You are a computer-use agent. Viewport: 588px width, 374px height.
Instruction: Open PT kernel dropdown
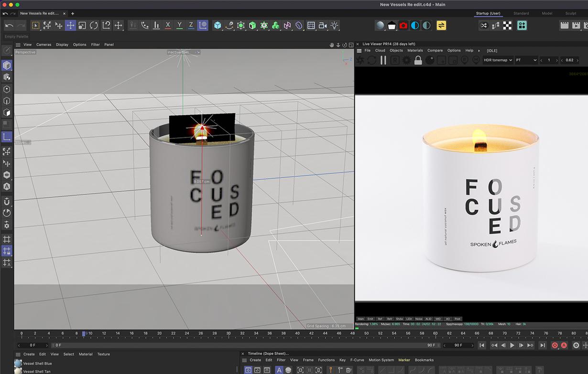point(526,60)
